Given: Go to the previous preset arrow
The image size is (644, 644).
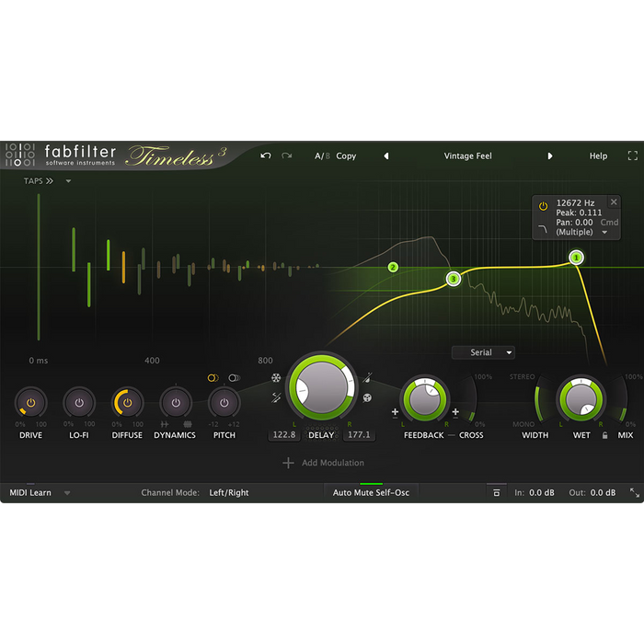Looking at the screenshot, I should click(x=386, y=156).
